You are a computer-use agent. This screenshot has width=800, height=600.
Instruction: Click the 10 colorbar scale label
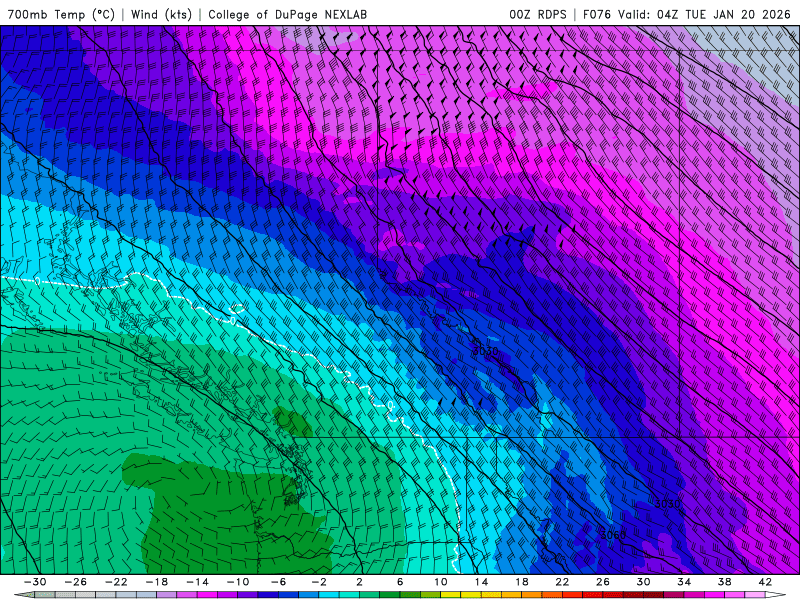click(x=441, y=582)
